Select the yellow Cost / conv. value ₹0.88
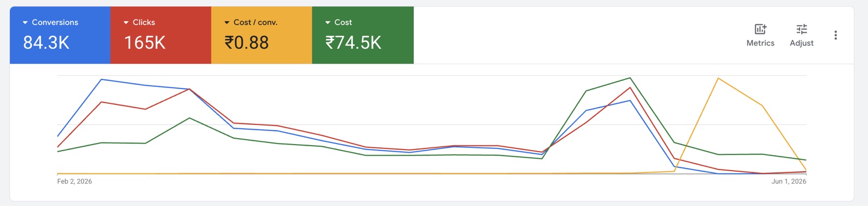This screenshot has height=206, width=868. pos(246,42)
